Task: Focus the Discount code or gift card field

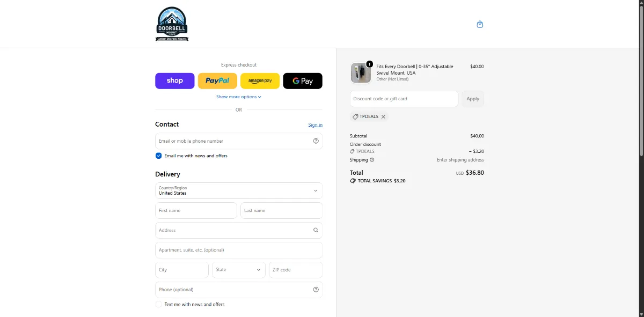Action: (x=404, y=99)
